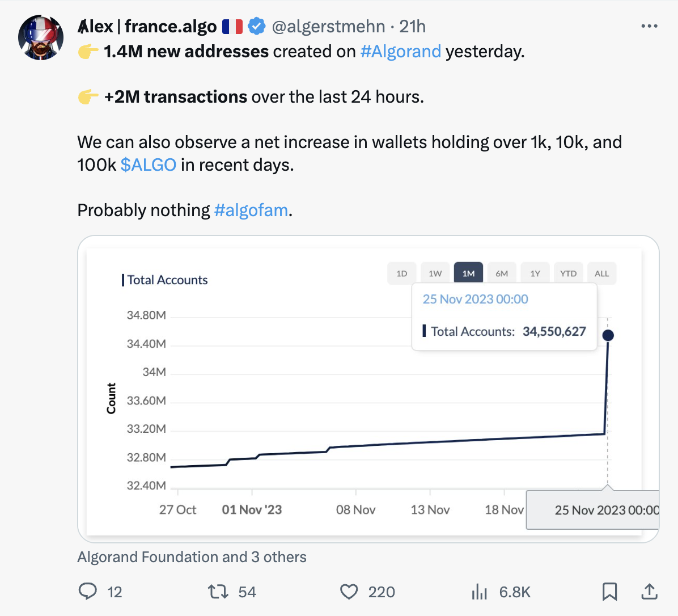Click the retweet icon
The height and width of the screenshot is (616, 678).
tap(218, 592)
